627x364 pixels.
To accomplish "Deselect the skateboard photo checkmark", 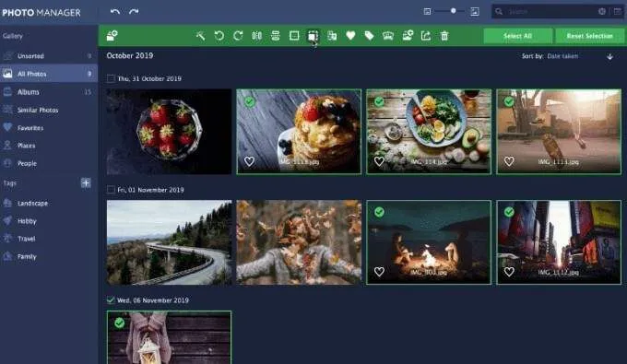I will click(x=509, y=102).
